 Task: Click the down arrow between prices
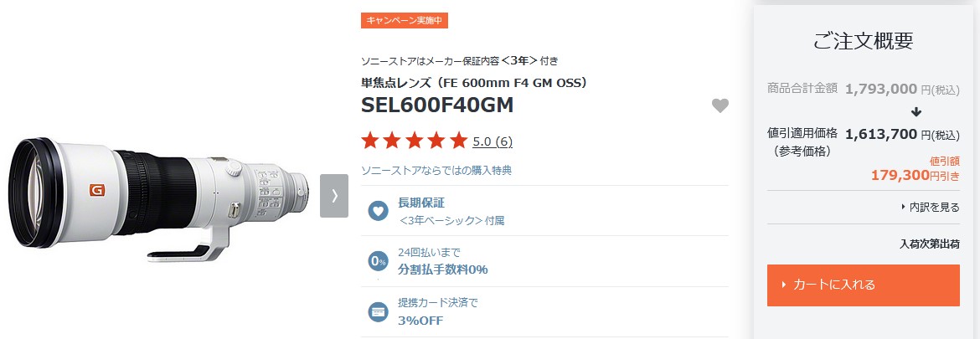tap(916, 112)
